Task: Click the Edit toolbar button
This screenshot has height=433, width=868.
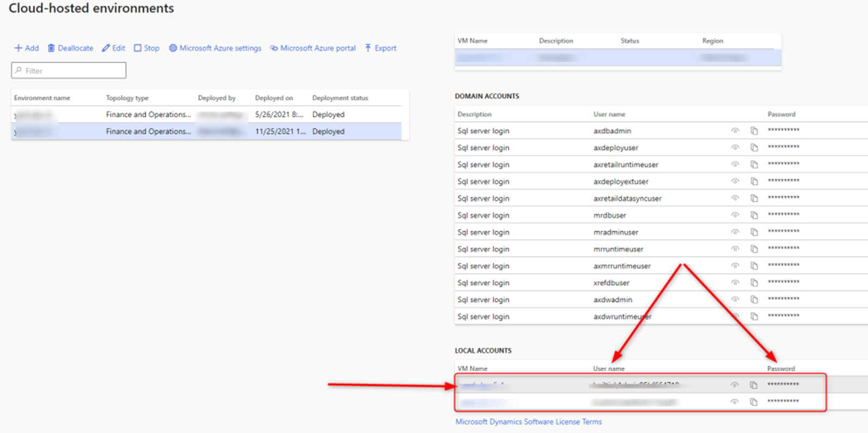Action: [114, 48]
